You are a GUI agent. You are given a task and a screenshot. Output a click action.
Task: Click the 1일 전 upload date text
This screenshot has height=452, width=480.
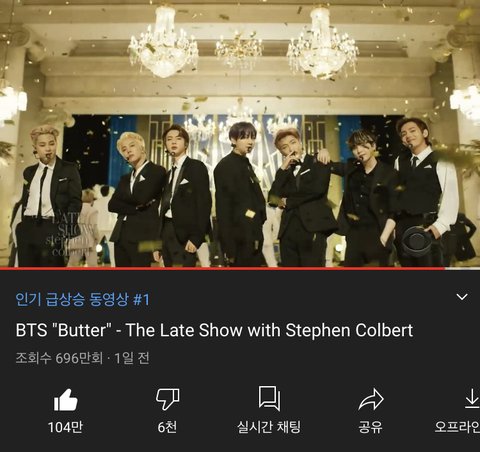click(131, 358)
